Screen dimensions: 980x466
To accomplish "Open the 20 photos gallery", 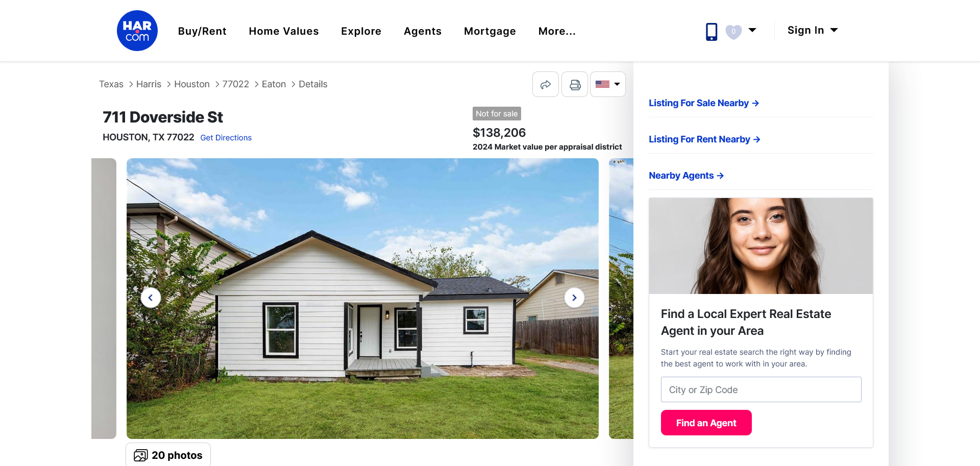I will click(x=168, y=455).
